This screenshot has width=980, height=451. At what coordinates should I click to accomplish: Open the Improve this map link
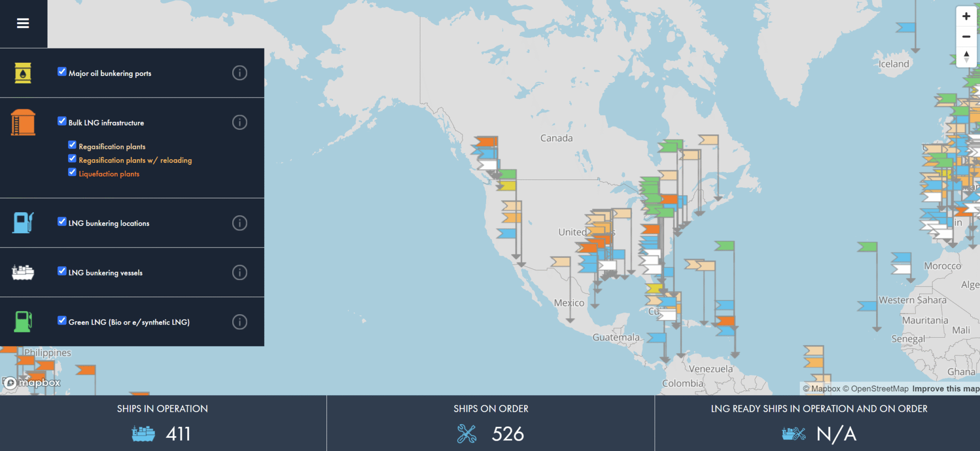point(945,389)
